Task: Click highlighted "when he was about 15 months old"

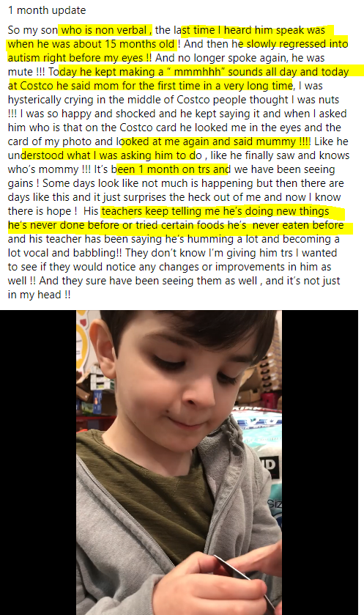Action: point(91,44)
